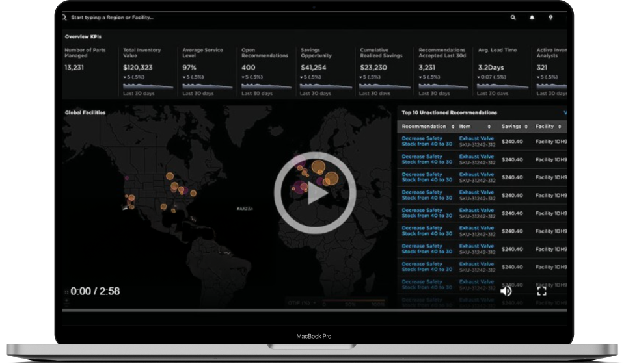
Task: Sort table by Facility column
Action: coord(560,127)
